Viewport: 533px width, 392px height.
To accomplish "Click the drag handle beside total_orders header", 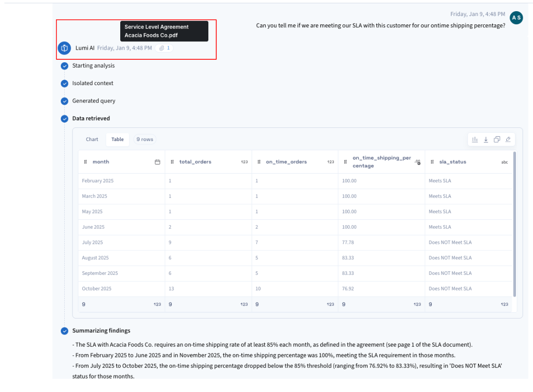I will pyautogui.click(x=172, y=162).
